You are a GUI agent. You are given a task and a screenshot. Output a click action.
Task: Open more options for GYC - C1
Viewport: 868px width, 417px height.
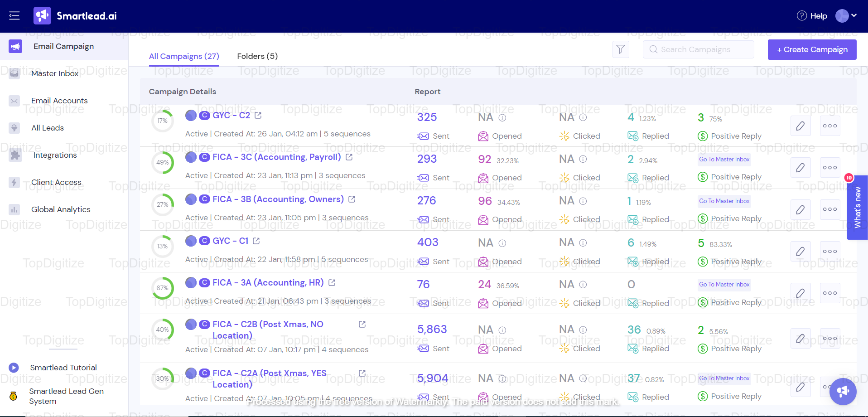click(x=830, y=252)
